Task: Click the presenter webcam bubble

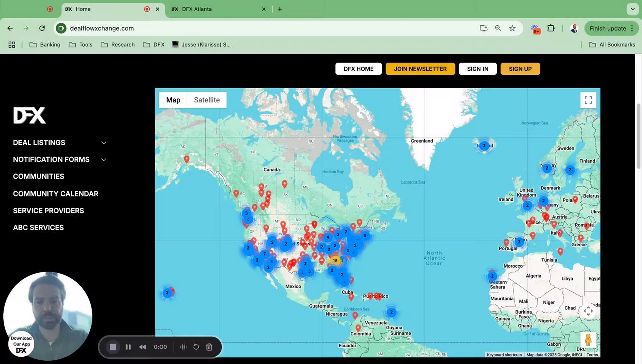Action: [x=48, y=316]
